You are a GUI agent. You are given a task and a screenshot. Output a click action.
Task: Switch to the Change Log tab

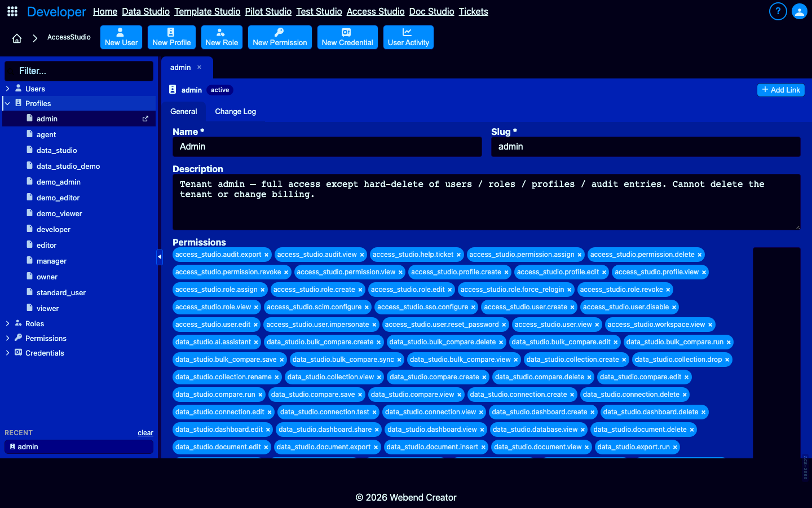click(235, 112)
